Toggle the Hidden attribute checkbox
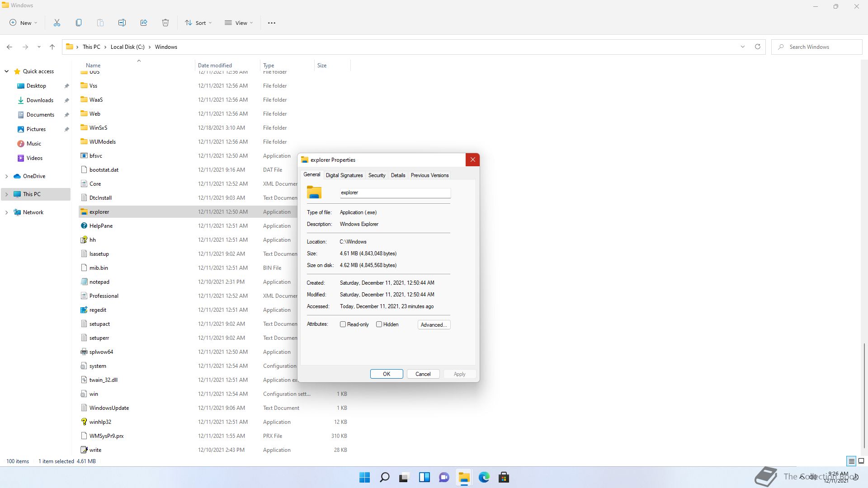 tap(379, 324)
